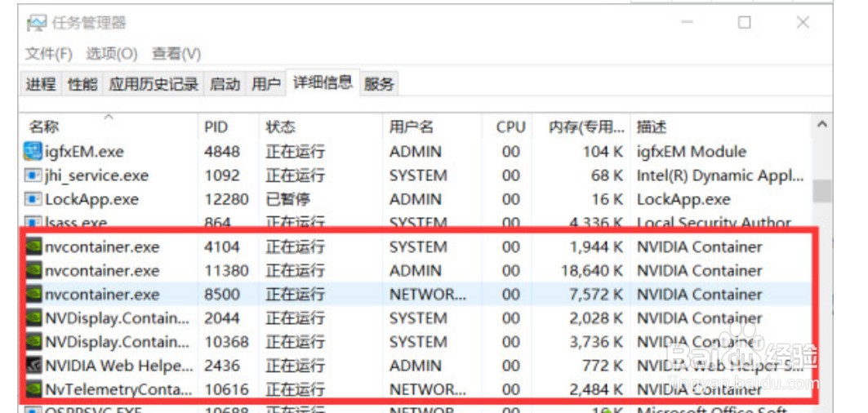This screenshot has height=413, width=868.
Task: Open the 选项(O) menu
Action: click(111, 54)
